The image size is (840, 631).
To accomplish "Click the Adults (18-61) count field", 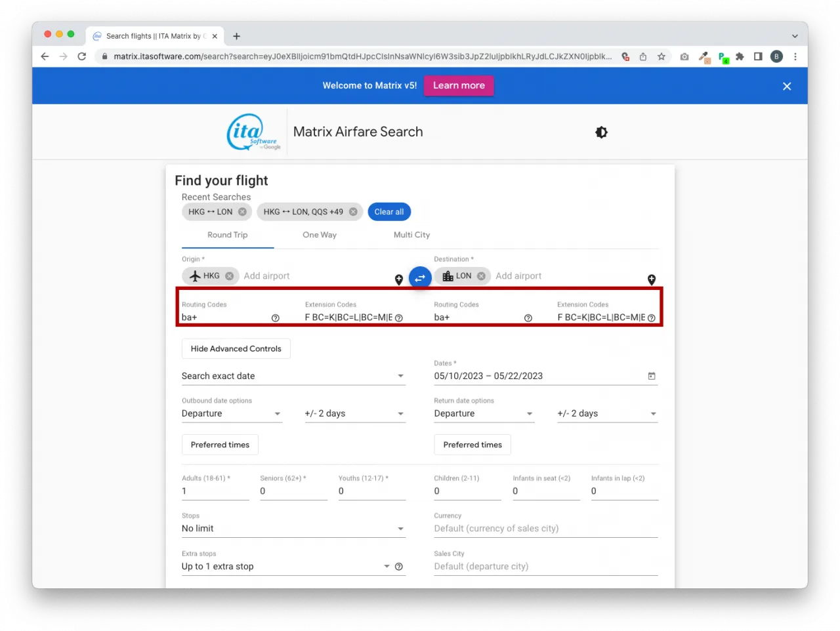I will 215,491.
